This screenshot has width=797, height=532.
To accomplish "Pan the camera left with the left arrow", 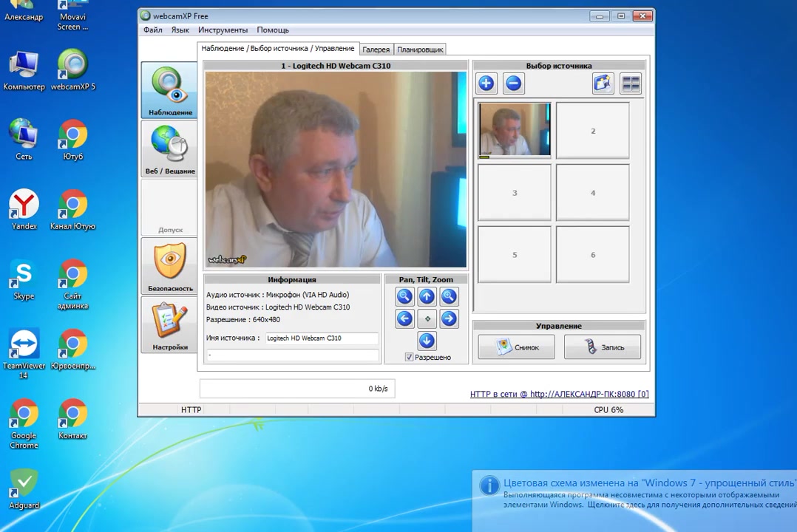I will pyautogui.click(x=404, y=318).
